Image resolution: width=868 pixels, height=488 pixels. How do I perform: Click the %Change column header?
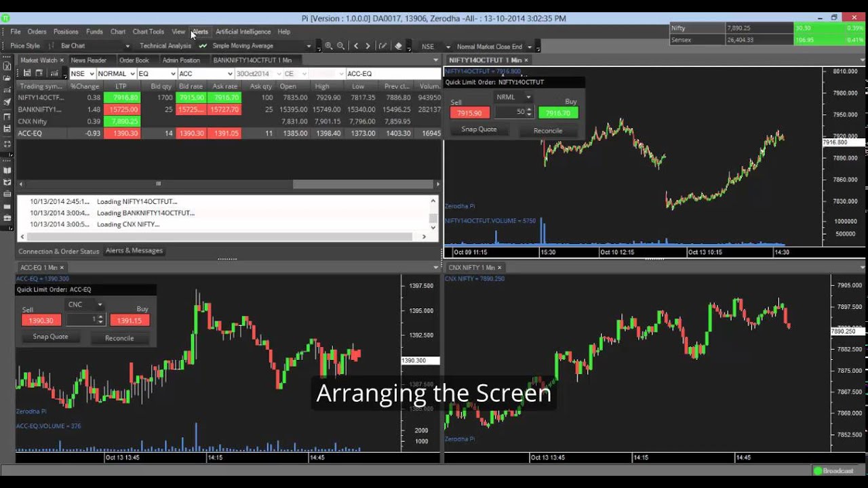point(85,87)
